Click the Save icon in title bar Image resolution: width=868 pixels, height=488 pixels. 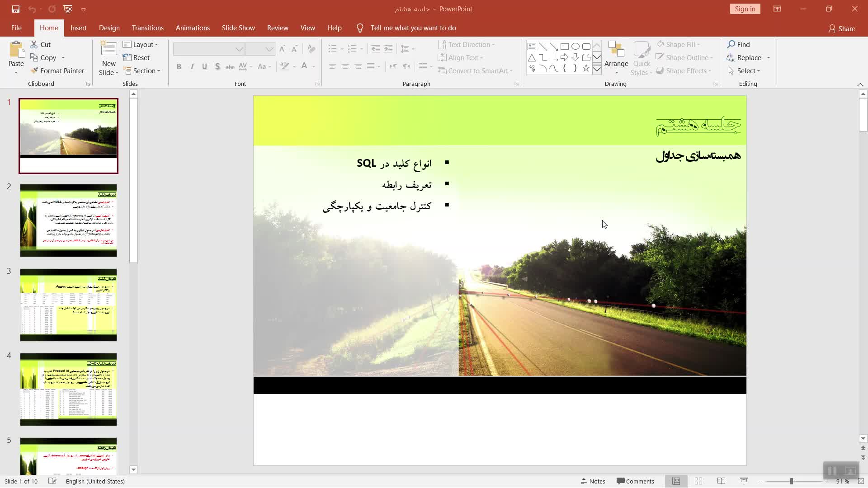click(x=15, y=9)
